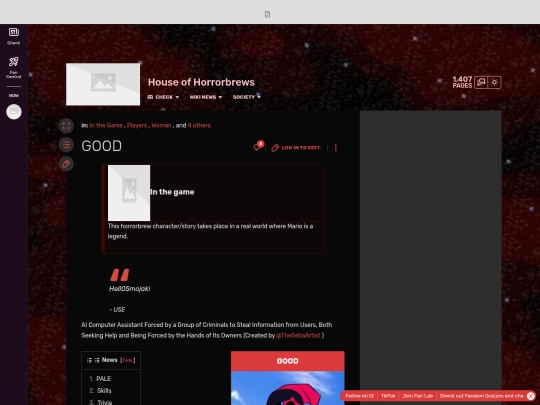The height and width of the screenshot is (405, 540).
Task: Open Check out Fandom Quizzes link
Action: pyautogui.click(x=481, y=396)
